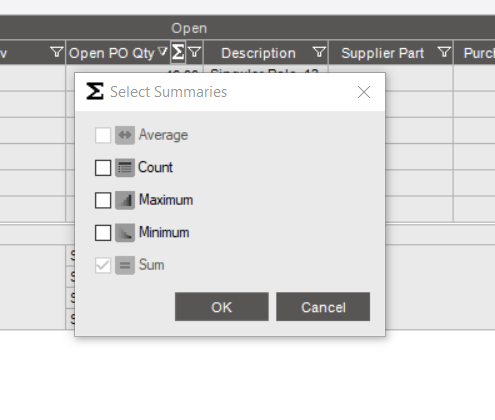Screen dimensions: 495x420
Task: Dismiss dialog with the Cancel button
Action: (323, 307)
